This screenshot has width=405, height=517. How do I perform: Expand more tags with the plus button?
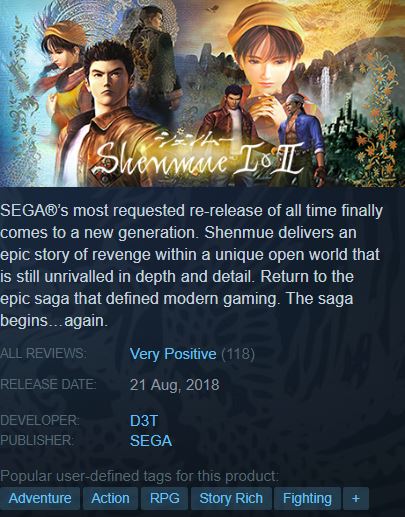(356, 498)
